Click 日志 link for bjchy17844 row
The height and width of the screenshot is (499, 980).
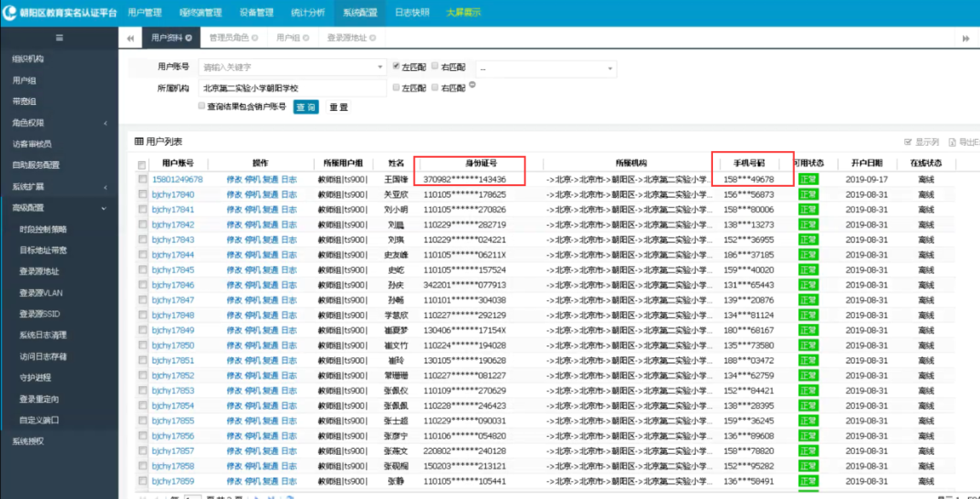click(x=289, y=255)
